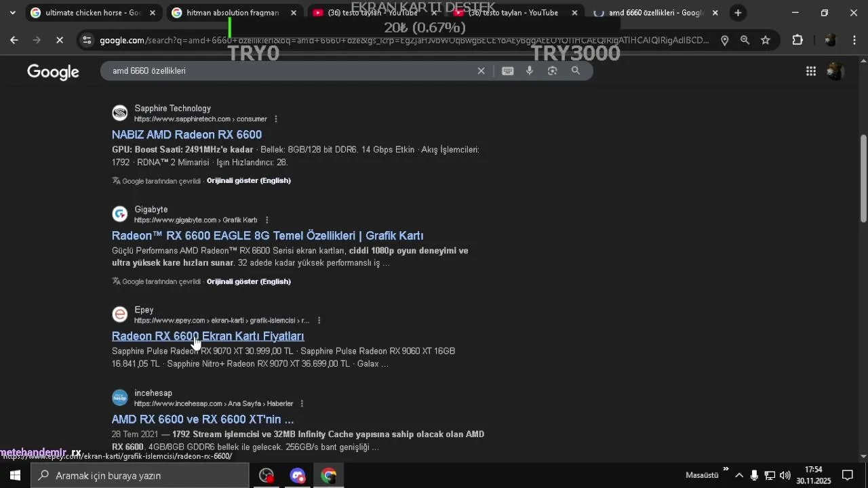The height and width of the screenshot is (488, 868).
Task: Open AMD RX 6600 ve RX 6600 XT'nin result
Action: pos(203,420)
